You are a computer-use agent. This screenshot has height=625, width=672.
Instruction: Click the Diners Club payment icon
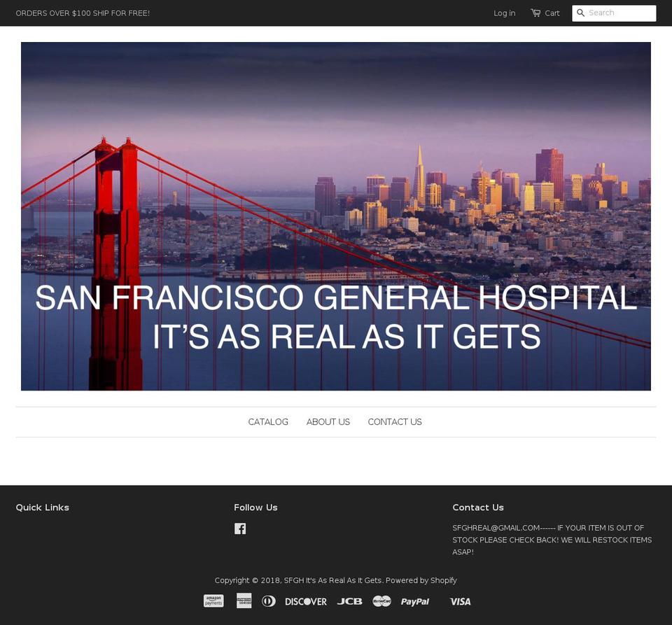coord(269,601)
